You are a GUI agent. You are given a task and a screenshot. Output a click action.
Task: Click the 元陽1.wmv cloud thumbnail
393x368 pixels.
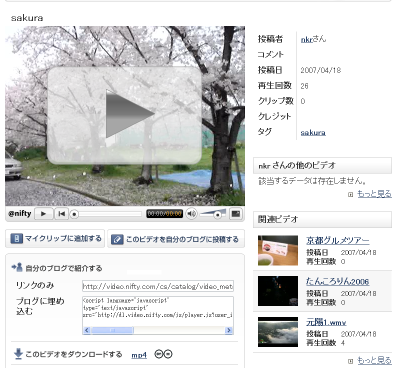click(x=278, y=332)
